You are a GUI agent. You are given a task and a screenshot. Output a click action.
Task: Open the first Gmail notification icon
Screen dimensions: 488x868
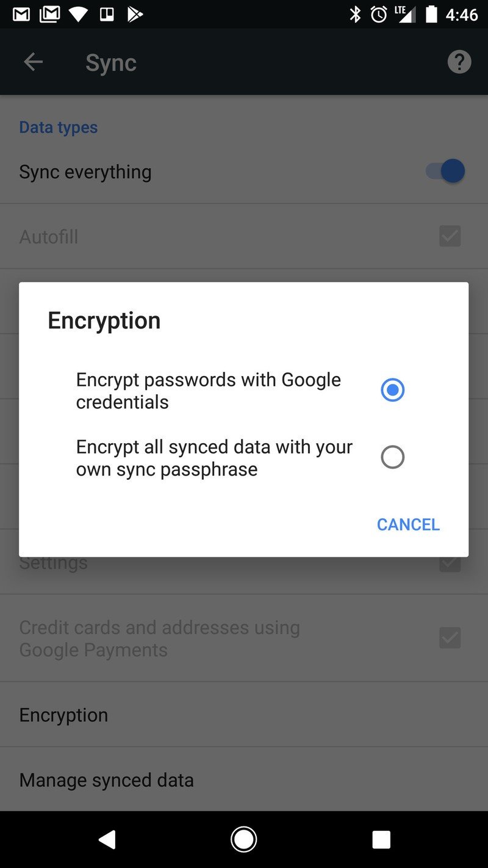coord(21,15)
